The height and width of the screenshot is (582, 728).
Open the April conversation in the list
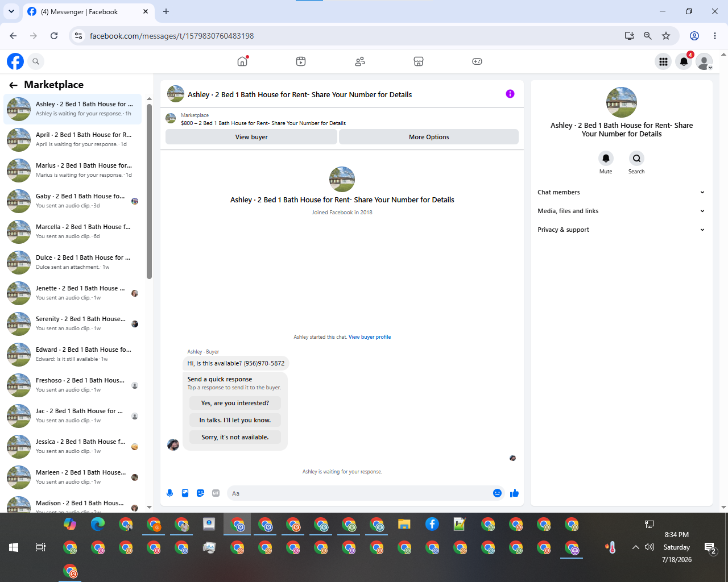pos(73,139)
